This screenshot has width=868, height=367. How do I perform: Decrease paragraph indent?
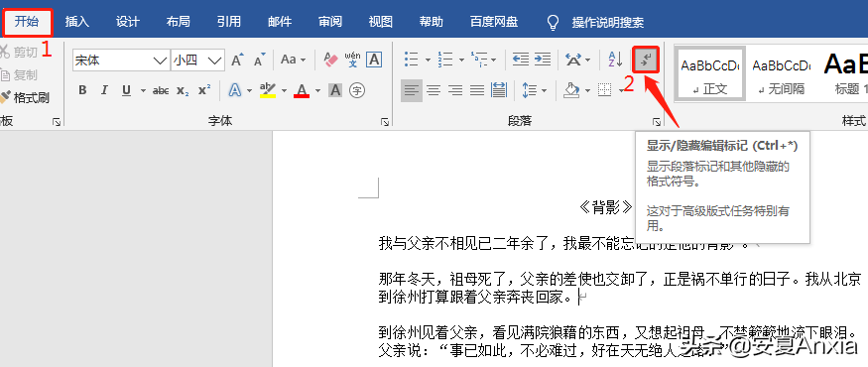[x=521, y=60]
